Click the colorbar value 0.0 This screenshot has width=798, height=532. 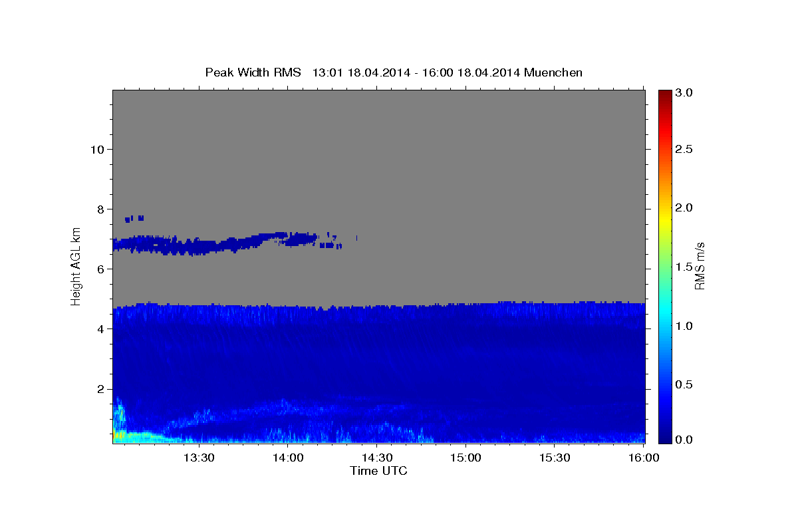pyautogui.click(x=684, y=440)
